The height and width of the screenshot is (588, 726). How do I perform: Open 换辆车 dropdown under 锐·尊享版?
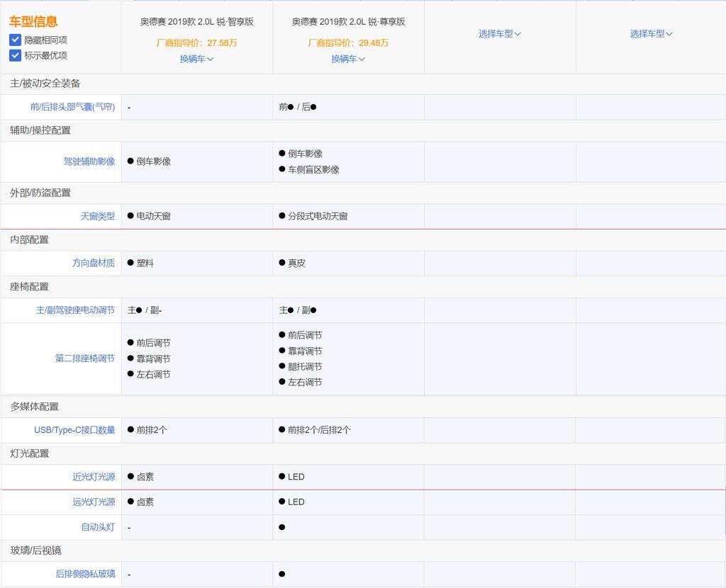click(348, 59)
